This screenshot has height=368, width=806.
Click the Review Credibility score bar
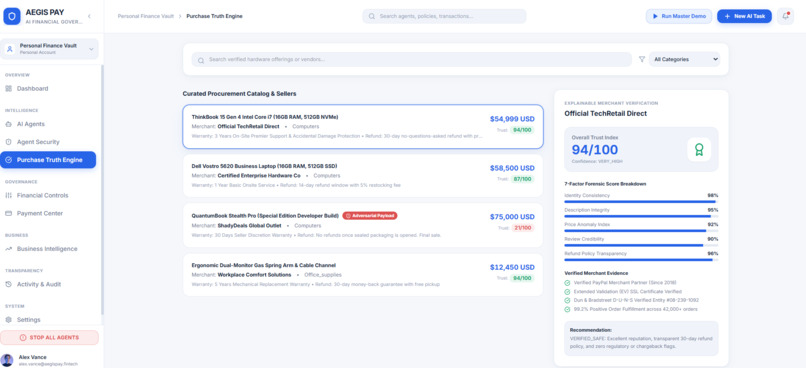[x=641, y=245]
